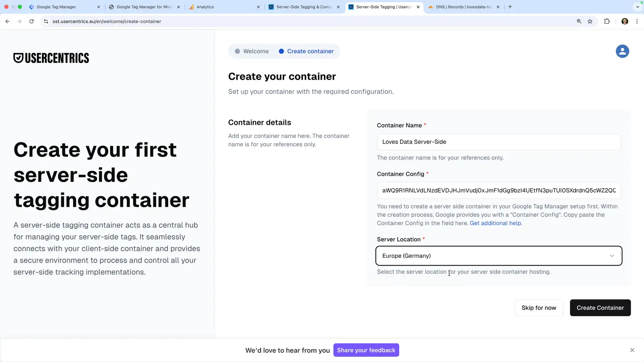Click Share your feedback

pyautogui.click(x=366, y=350)
